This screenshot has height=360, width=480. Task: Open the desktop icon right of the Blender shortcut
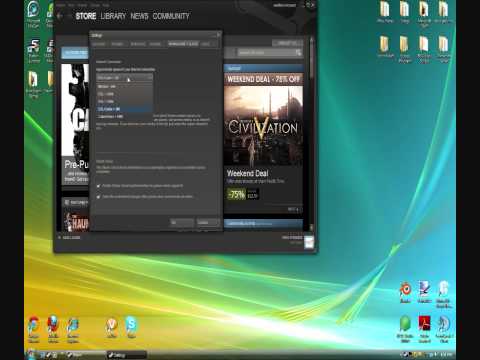click(424, 292)
